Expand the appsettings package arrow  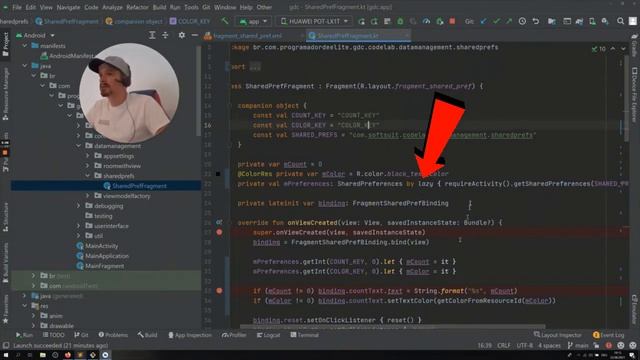pos(87,156)
